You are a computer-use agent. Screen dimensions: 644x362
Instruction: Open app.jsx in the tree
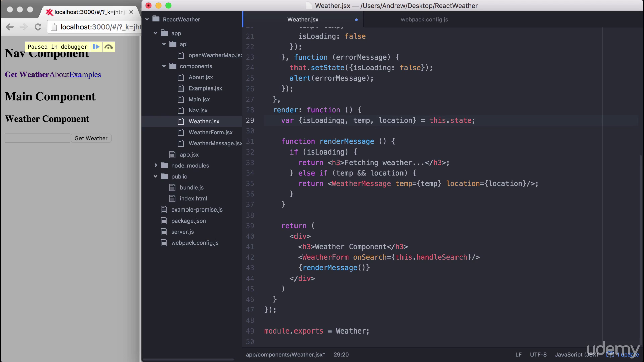coord(189,155)
